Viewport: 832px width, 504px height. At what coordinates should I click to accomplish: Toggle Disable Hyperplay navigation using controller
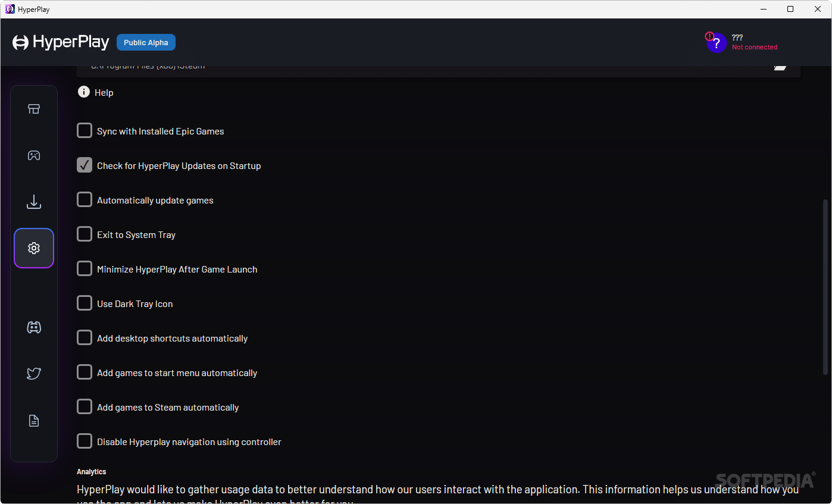click(x=85, y=442)
